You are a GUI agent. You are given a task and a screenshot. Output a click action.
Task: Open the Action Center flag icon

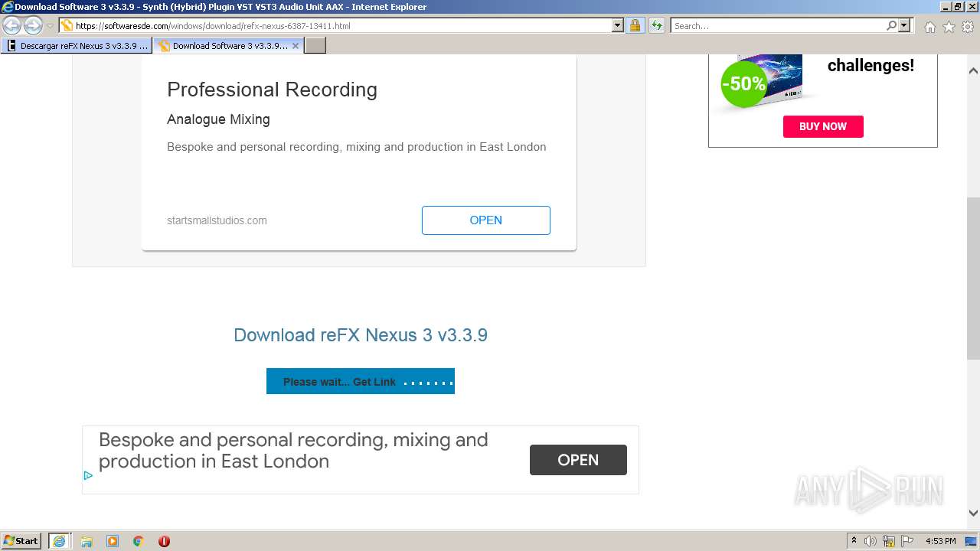906,541
